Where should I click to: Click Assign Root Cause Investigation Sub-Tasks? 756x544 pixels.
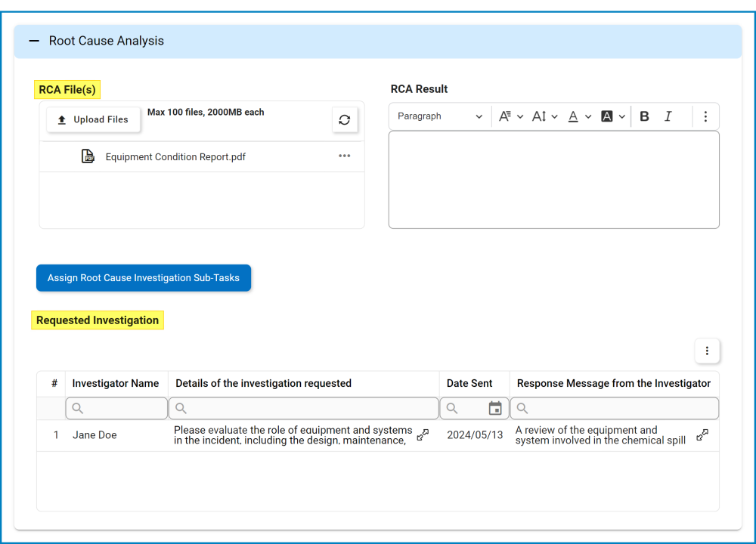[144, 278]
